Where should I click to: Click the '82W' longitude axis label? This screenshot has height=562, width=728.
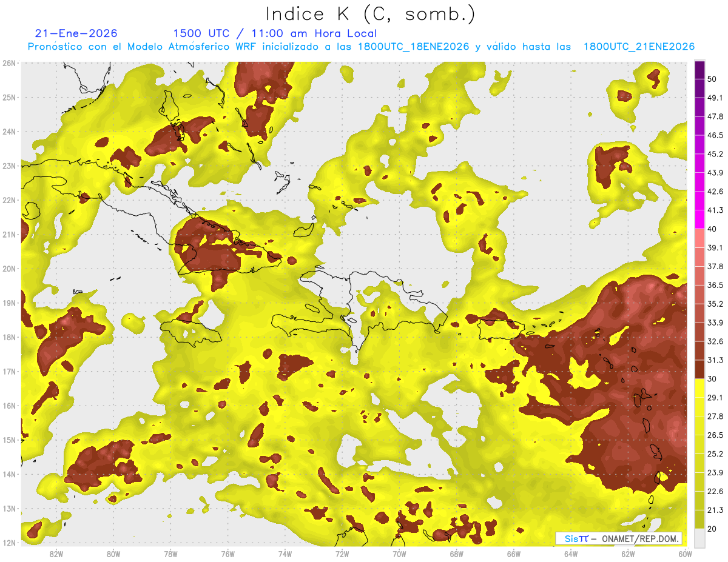pyautogui.click(x=56, y=554)
